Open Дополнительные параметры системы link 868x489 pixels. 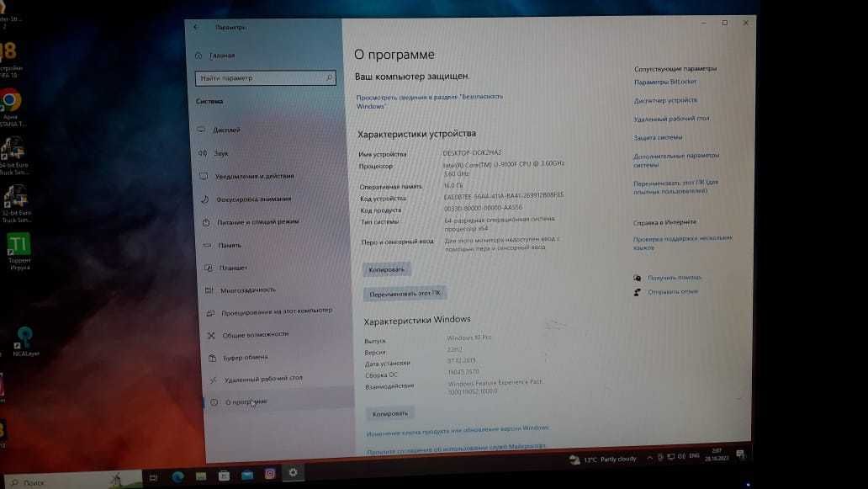[x=676, y=161]
